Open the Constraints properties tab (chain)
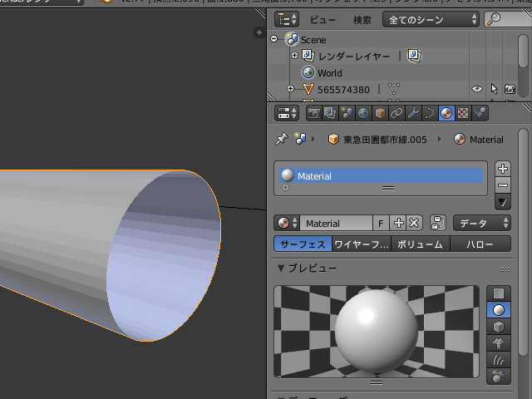Screen dimensions: 532x399 point(397,113)
